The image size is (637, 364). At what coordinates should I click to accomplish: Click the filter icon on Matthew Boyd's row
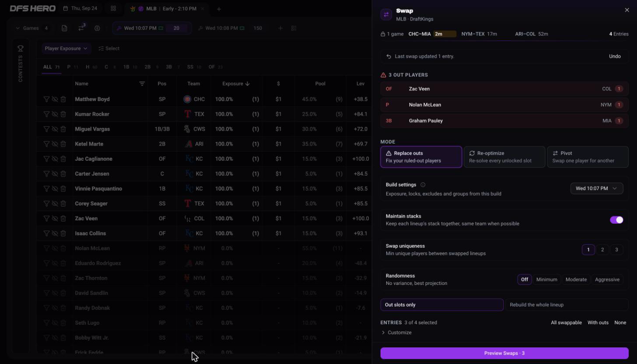pos(46,99)
